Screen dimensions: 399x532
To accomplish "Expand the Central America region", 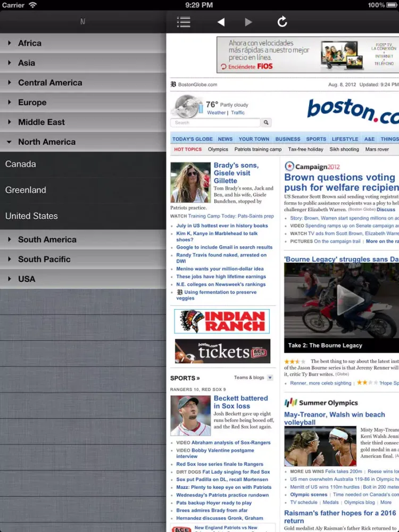I will point(83,82).
